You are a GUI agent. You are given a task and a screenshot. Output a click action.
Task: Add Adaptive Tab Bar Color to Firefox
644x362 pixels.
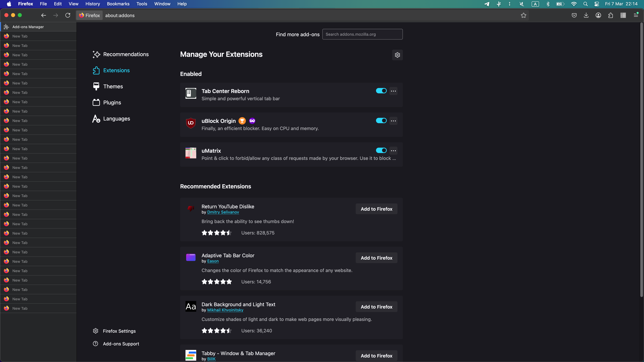[x=377, y=258]
